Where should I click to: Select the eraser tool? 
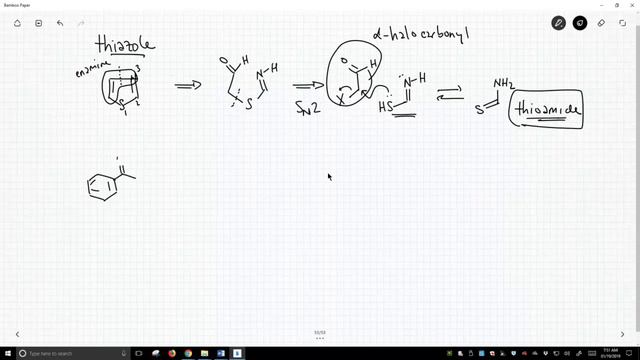601,23
